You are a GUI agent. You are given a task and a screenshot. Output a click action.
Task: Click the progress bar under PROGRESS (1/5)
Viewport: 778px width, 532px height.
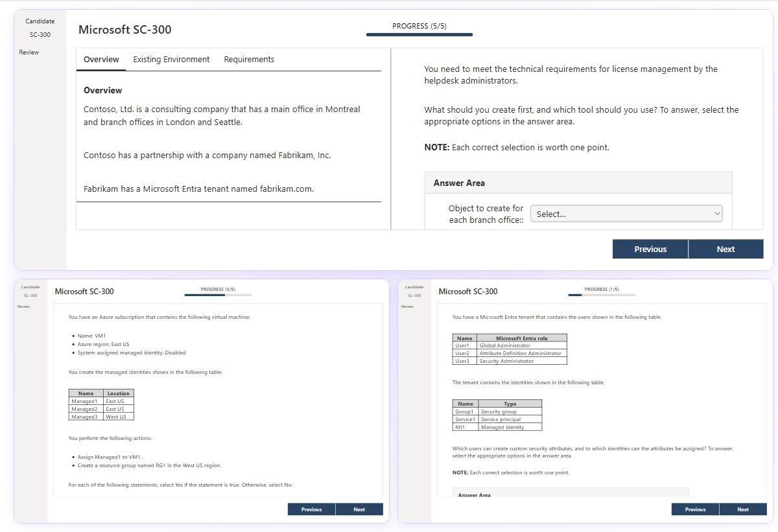coord(602,295)
